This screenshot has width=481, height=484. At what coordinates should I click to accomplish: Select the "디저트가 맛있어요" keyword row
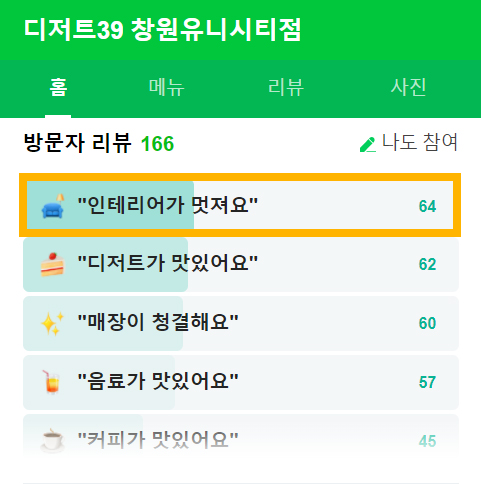tap(241, 265)
